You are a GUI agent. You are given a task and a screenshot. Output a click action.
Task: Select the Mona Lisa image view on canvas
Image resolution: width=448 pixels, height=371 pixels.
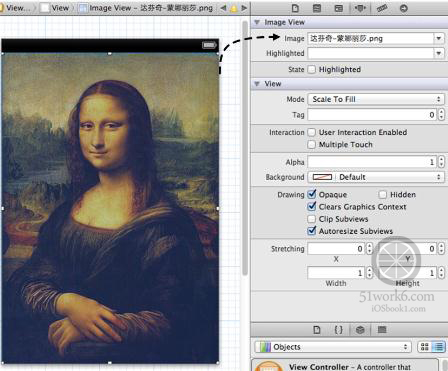(110, 208)
